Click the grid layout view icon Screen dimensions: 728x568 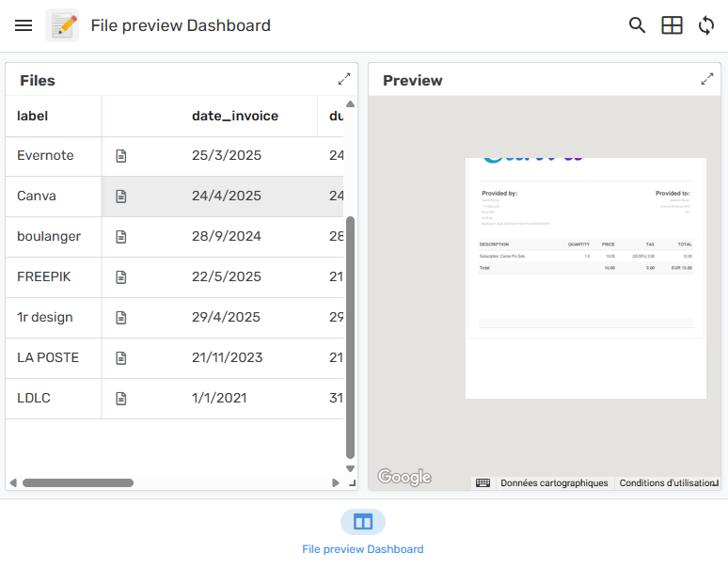pyautogui.click(x=672, y=25)
